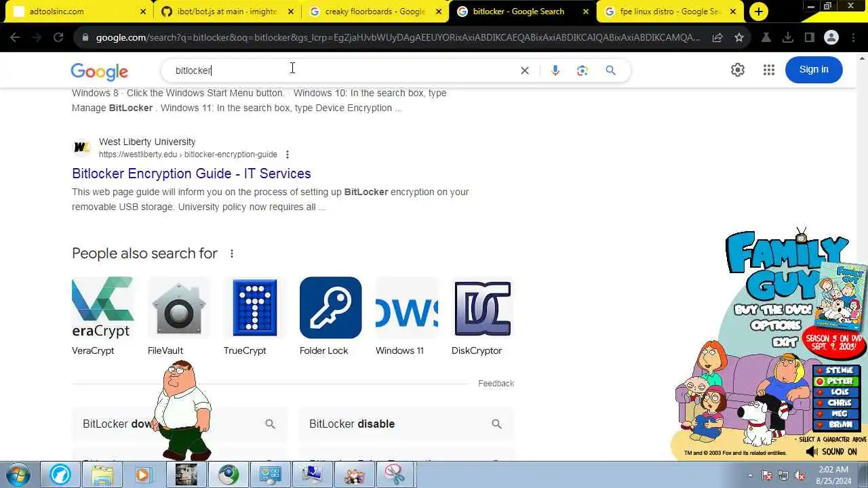Share this page from the address bar
The height and width of the screenshot is (488, 868).
(x=717, y=37)
